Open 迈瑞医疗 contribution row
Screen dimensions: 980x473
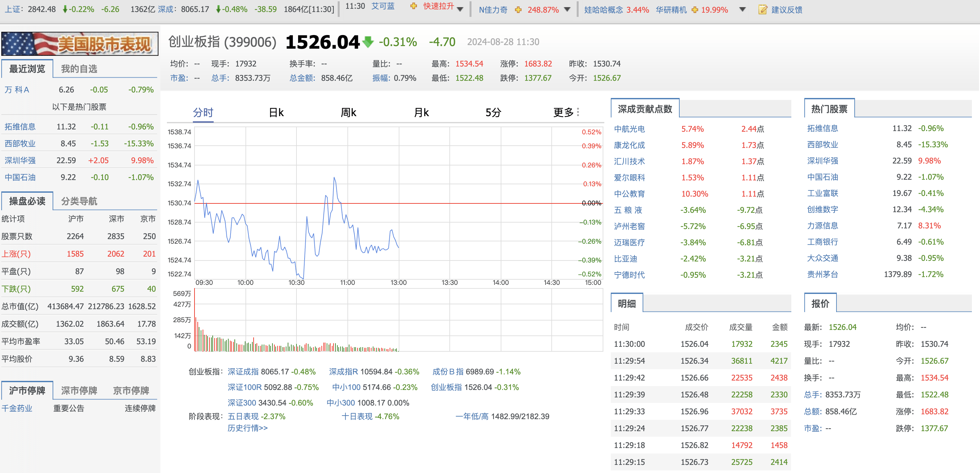click(x=629, y=243)
